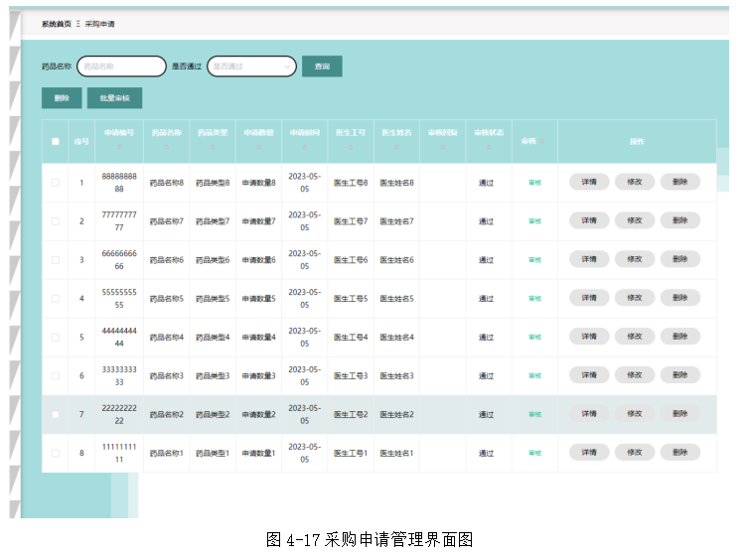This screenshot has width=747, height=560.
Task: Click 修改 for 药品名称5 row
Action: click(x=635, y=298)
